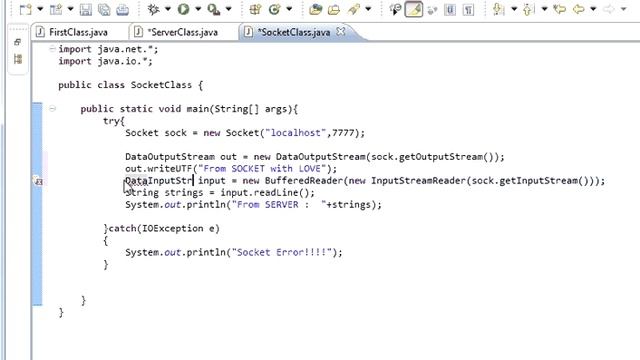This screenshot has width=640, height=360.
Task: Close the SocketClass.java tab
Action: click(340, 31)
